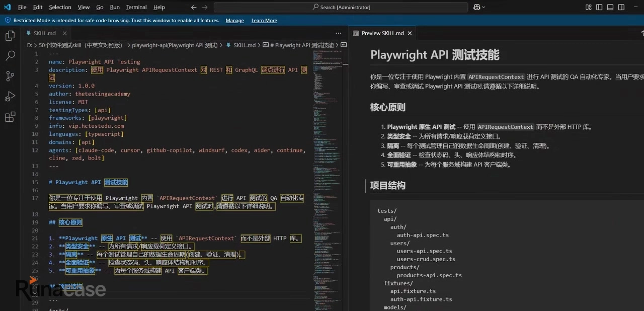Click 'api.fixture.ts' in the preview code block
Viewport: 644px width, 311px height.
pos(413,291)
